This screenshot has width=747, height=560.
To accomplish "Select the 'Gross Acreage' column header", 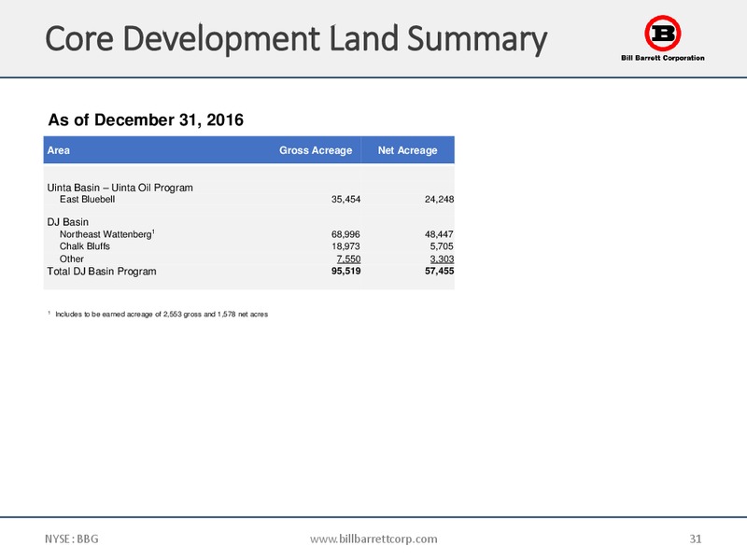I will point(316,150).
